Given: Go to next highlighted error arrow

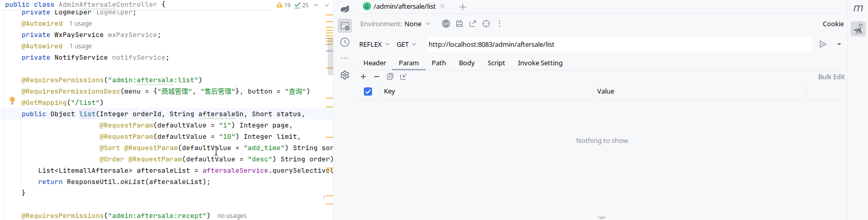Looking at the screenshot, I should click(326, 5).
